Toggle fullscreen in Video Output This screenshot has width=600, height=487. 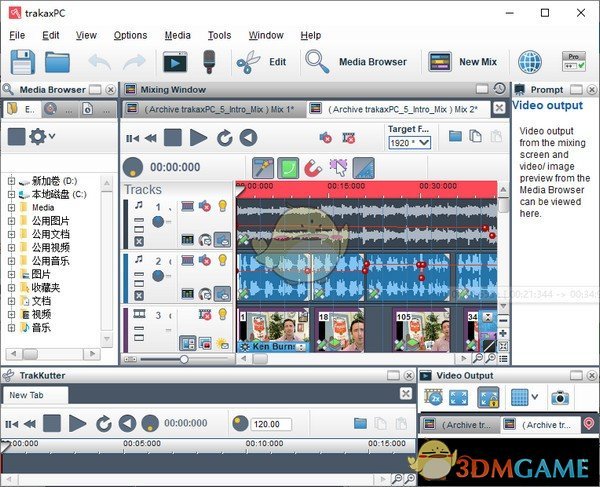pos(458,398)
